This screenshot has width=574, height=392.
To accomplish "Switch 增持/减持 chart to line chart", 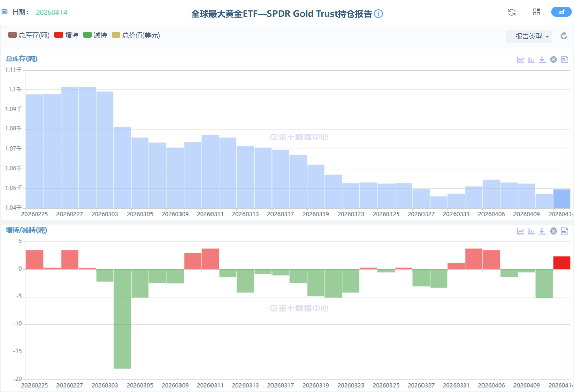I will (x=520, y=231).
